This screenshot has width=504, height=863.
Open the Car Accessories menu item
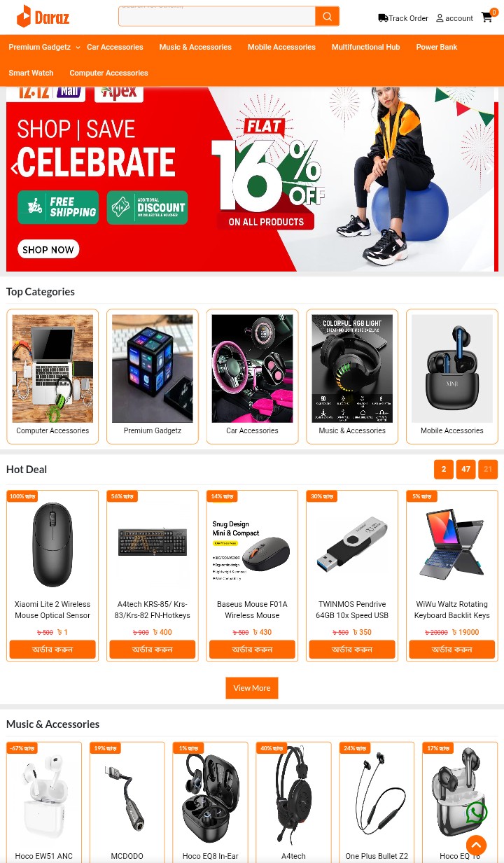coord(115,47)
